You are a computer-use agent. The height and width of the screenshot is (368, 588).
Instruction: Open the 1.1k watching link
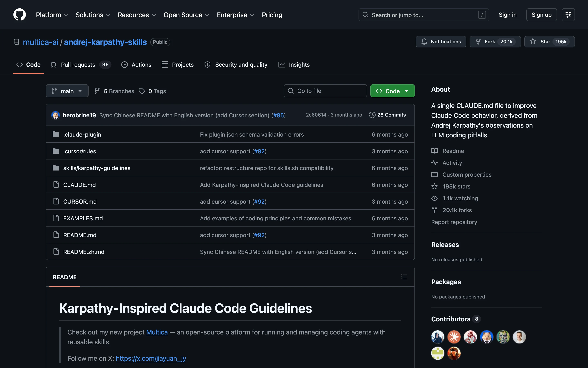(455, 198)
